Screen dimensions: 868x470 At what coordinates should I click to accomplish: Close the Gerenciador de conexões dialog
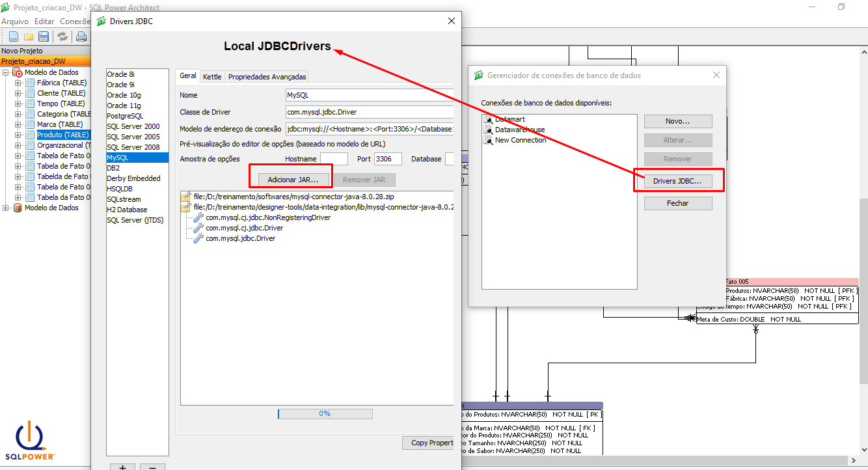point(716,75)
